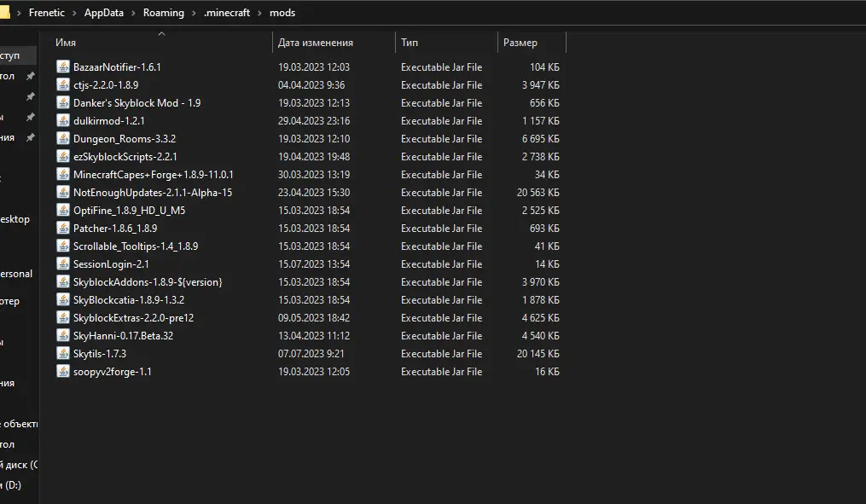The height and width of the screenshot is (504, 866).
Task: Click the mods breadcrumb segment
Action: pyautogui.click(x=282, y=13)
